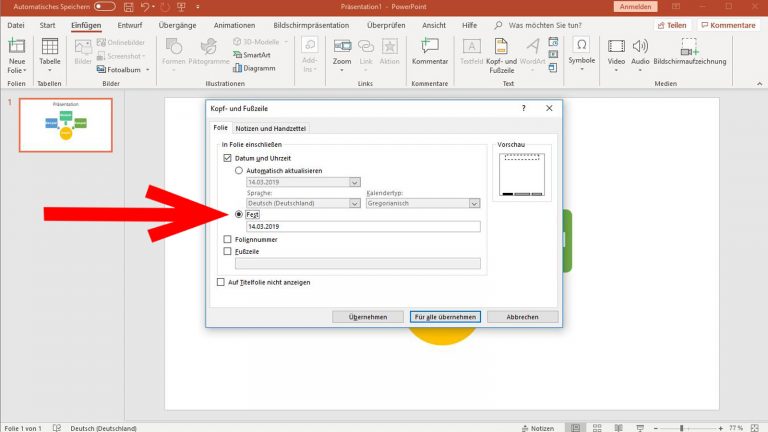Screen dimensions: 768x432
Task: Uncheck the Datum und Uhrzeit checkbox
Action: tap(227, 159)
